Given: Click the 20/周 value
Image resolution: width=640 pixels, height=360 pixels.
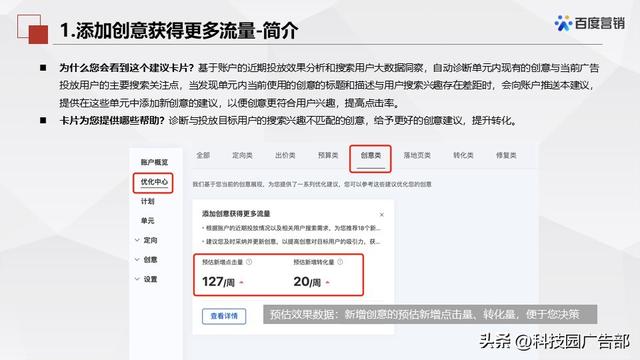Looking at the screenshot, I should (x=307, y=282).
